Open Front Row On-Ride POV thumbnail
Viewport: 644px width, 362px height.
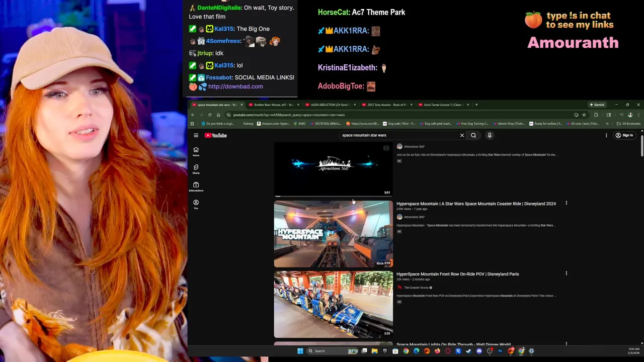[x=333, y=304]
